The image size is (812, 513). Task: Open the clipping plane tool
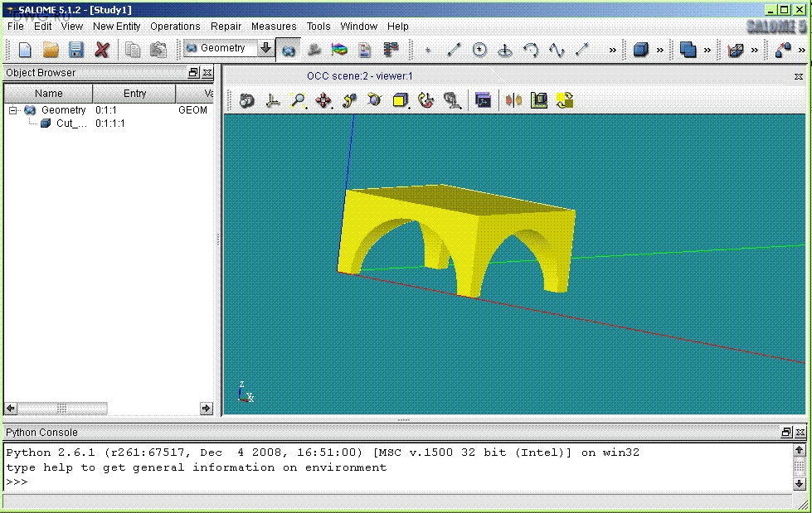coord(513,100)
